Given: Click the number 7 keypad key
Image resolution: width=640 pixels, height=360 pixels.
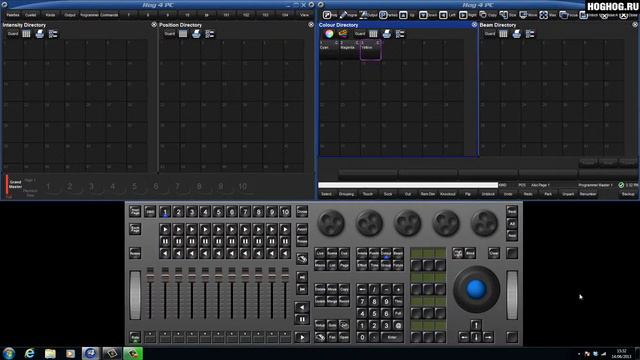Looking at the screenshot, I should [362, 301].
